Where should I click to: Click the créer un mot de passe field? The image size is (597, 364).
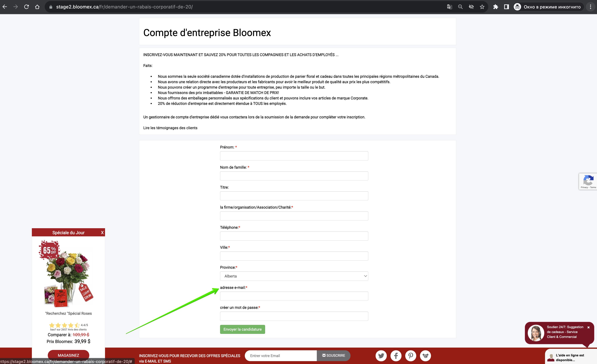tap(294, 316)
